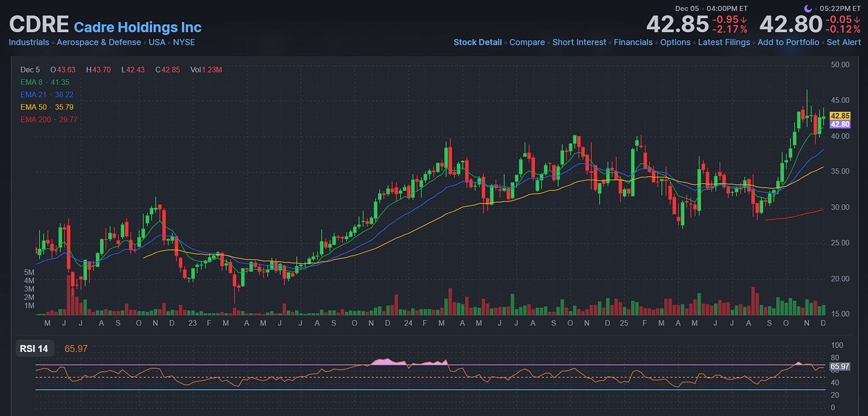Click the Vol 1.23M readout
Image resolution: width=868 pixels, height=416 pixels.
click(206, 70)
